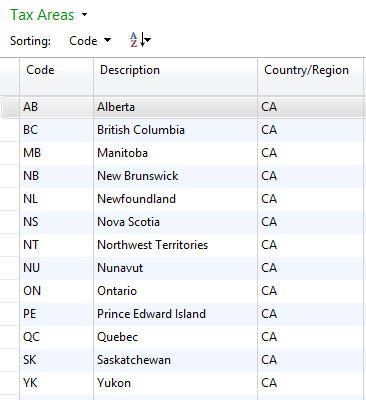Viewport: 366px width, 400px height.
Task: Toggle the A-Z sort order icon
Action: pos(140,40)
